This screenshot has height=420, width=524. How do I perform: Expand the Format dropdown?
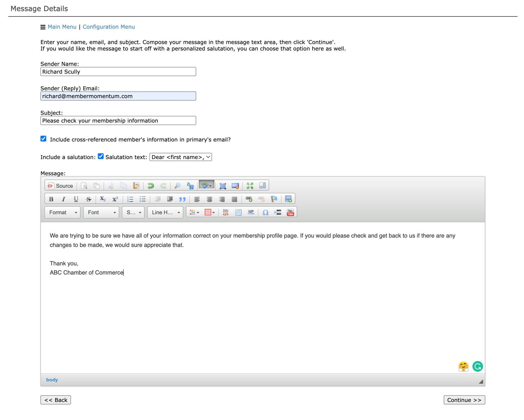coord(62,212)
